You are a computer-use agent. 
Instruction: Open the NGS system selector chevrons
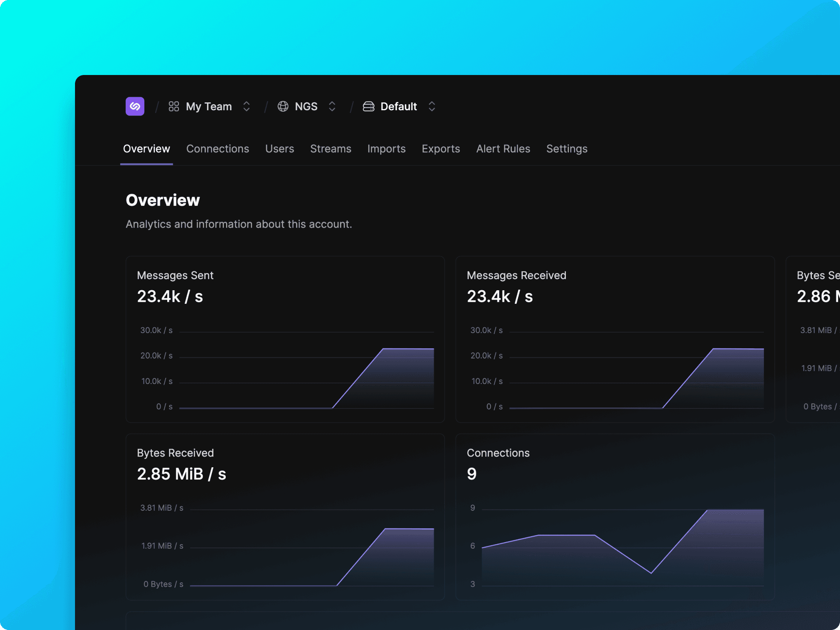tap(332, 106)
